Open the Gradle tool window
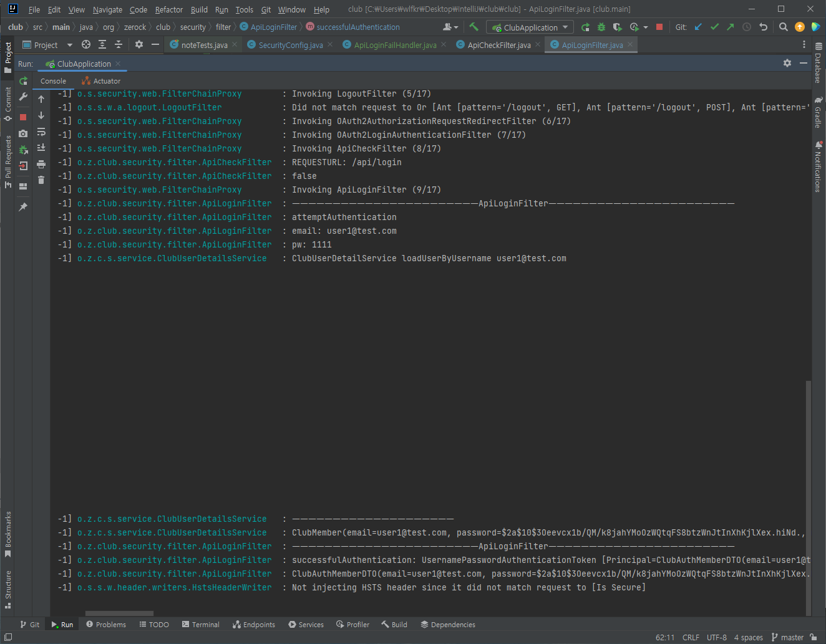826x644 pixels. point(818,112)
